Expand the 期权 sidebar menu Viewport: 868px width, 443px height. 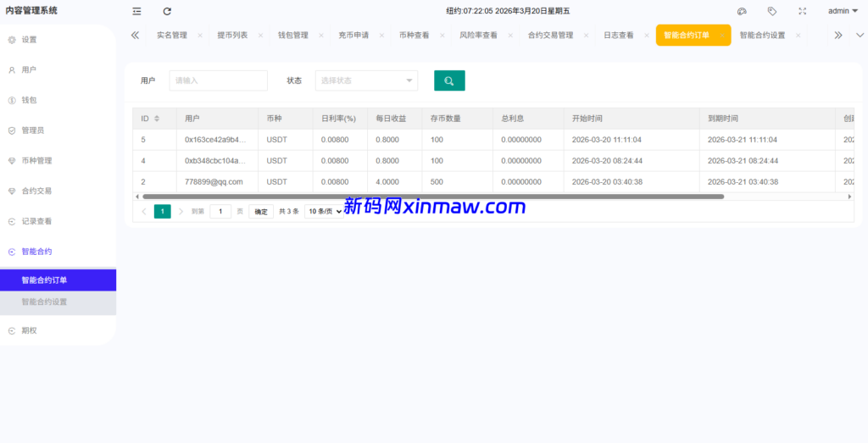58,330
